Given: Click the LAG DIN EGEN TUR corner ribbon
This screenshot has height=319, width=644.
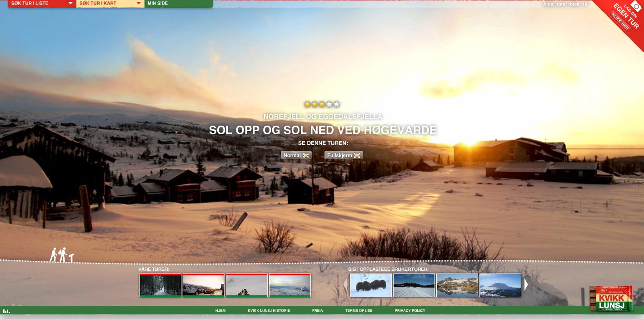Looking at the screenshot, I should (624, 17).
